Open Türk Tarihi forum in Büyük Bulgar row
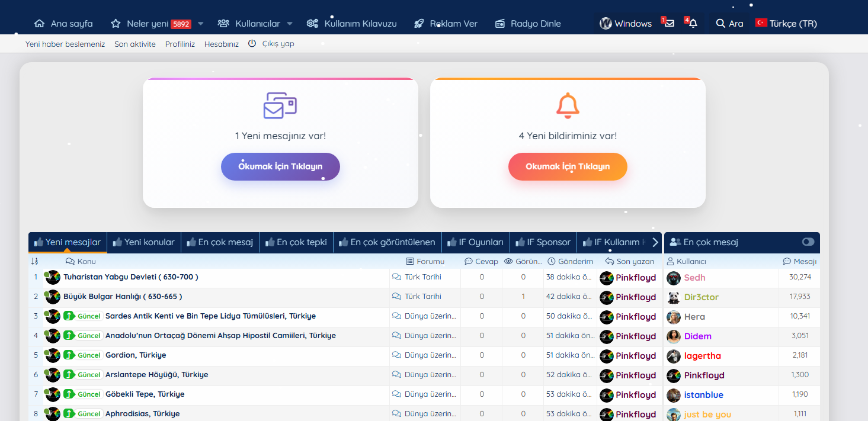The width and height of the screenshot is (868, 421). [x=423, y=296]
